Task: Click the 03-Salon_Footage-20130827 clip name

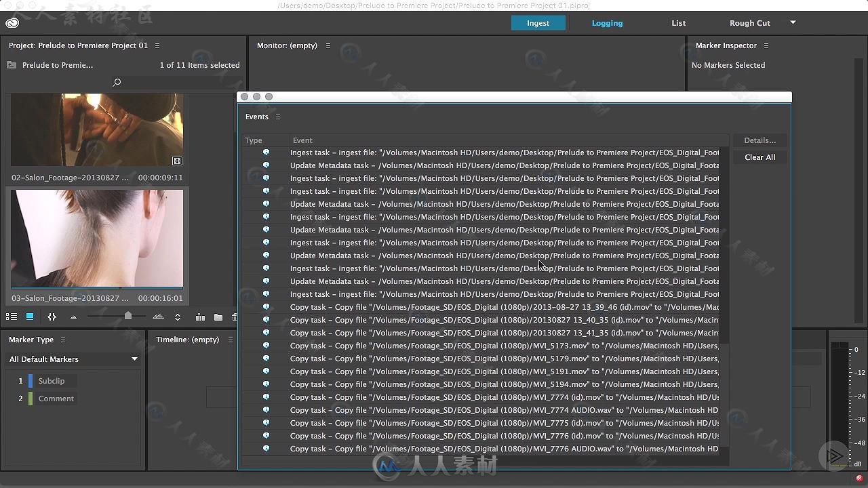Action: (x=70, y=298)
